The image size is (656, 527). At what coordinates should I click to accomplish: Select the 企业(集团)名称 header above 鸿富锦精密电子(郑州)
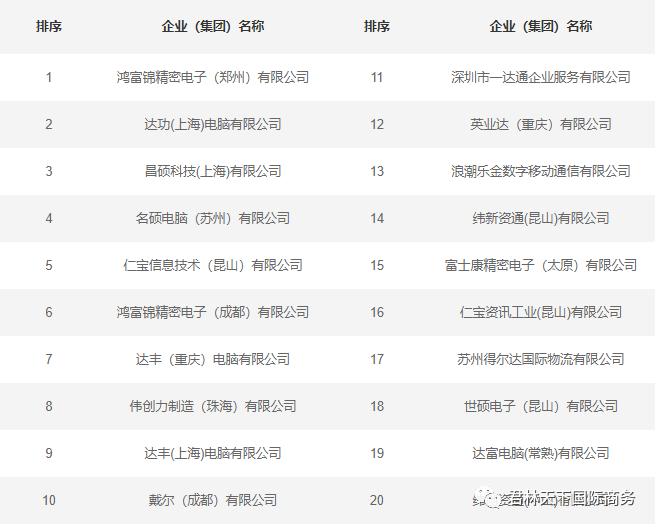coord(213,26)
